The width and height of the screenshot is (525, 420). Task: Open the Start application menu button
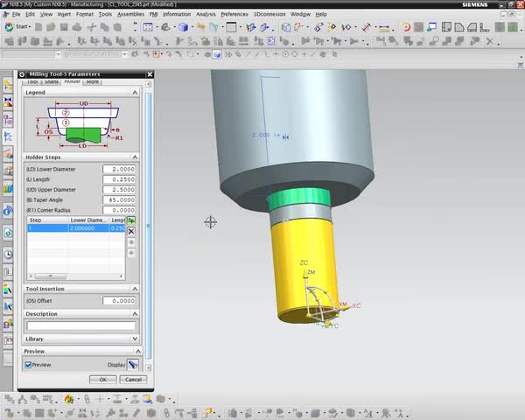17,26
